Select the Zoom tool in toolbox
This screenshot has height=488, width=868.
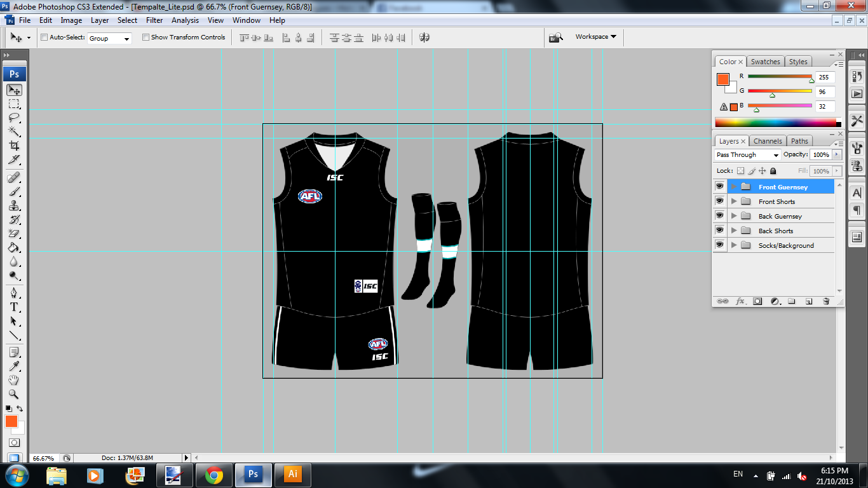tap(14, 394)
